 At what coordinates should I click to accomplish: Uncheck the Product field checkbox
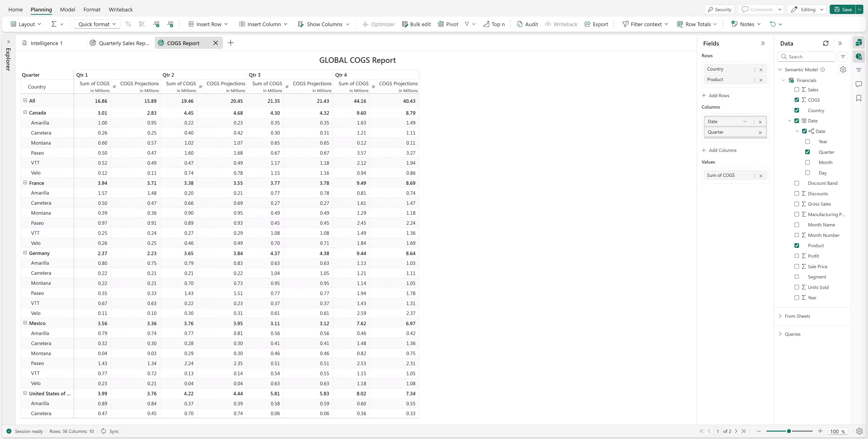797,246
